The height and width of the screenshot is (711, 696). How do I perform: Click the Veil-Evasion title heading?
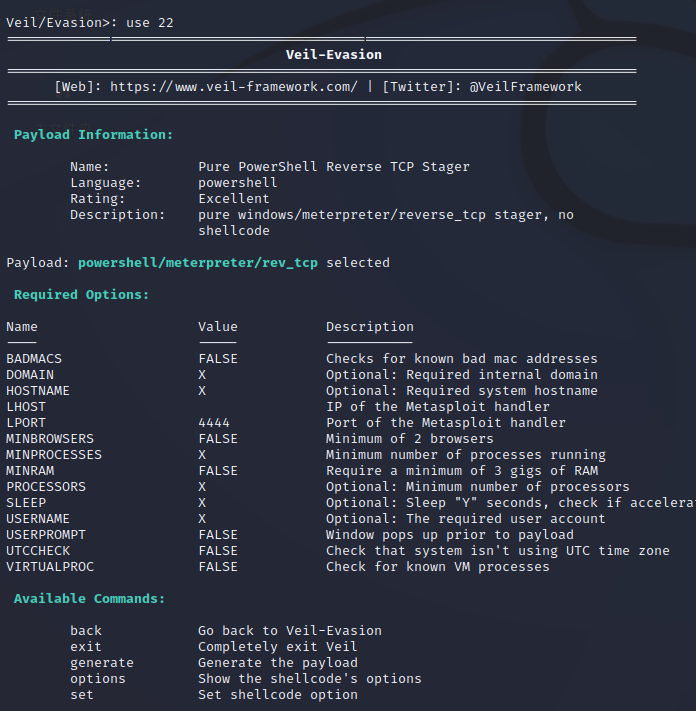click(x=334, y=55)
